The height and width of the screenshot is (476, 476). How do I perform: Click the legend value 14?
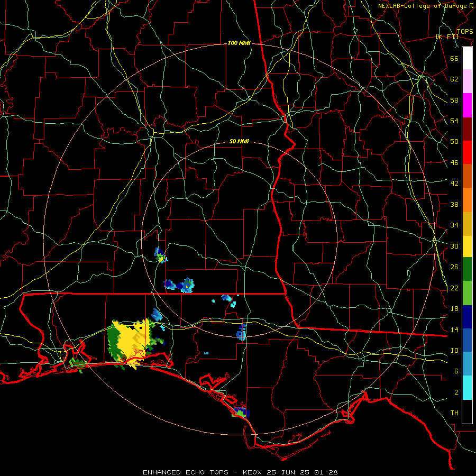pos(454,329)
